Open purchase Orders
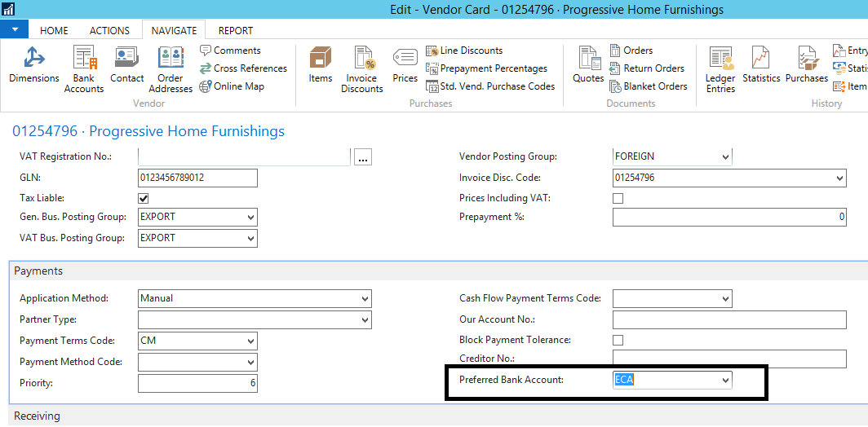Image resolution: width=868 pixels, height=427 pixels. coord(631,51)
